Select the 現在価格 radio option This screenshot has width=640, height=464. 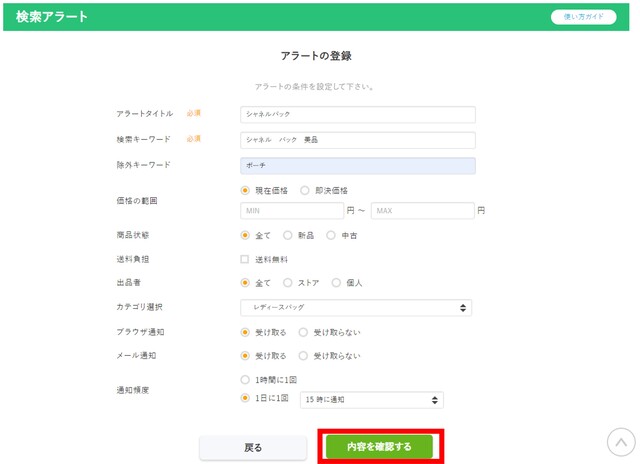click(x=246, y=190)
